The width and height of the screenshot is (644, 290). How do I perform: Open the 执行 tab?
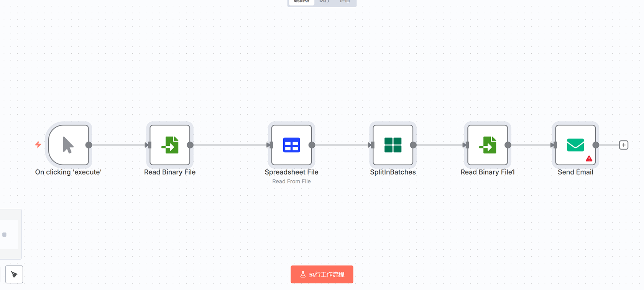point(324,2)
